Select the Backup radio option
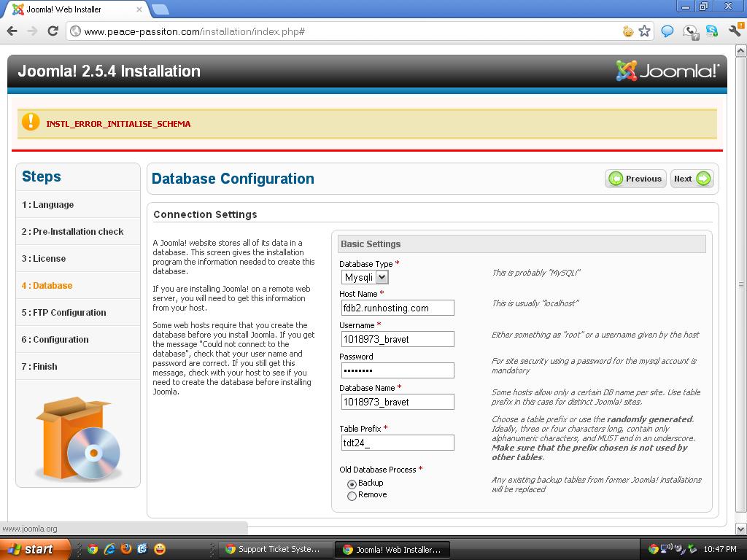This screenshot has height=560, width=747. [352, 484]
